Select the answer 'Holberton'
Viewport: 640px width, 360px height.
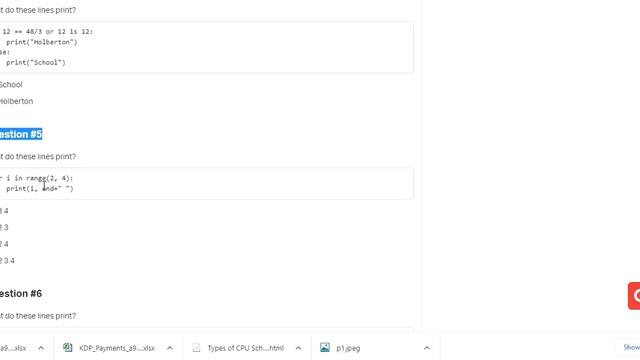click(16, 101)
